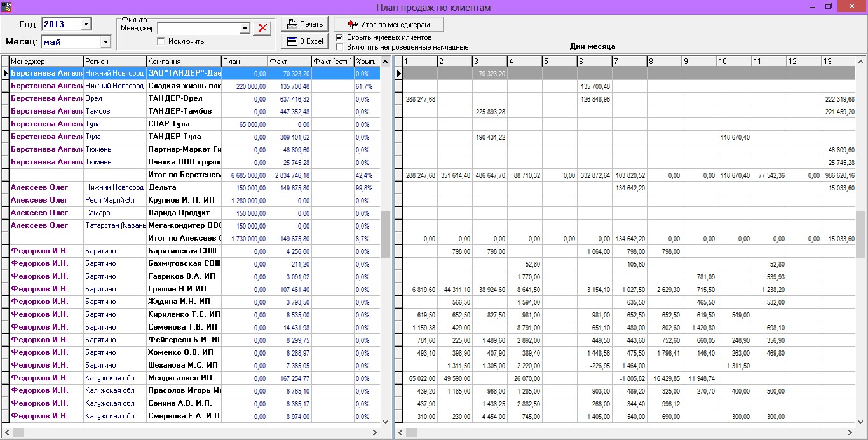Click day 7 column header
Viewport: 868px width, 440px height.
point(629,62)
